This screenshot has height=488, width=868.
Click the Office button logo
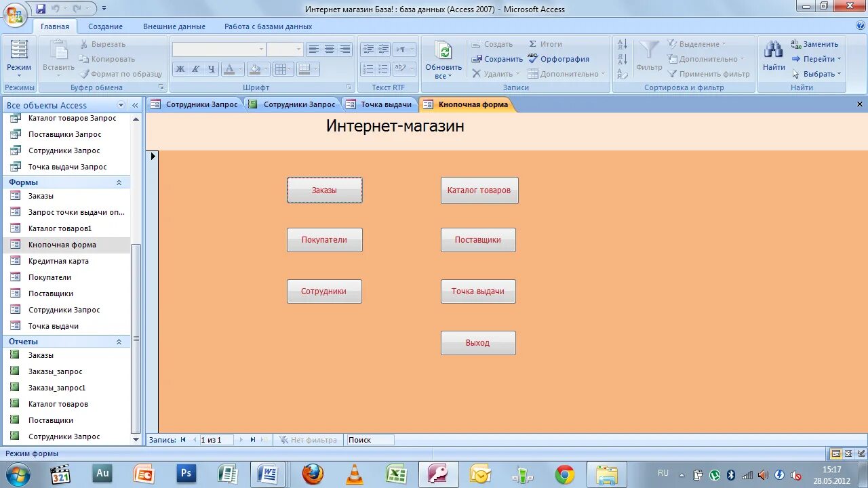pos(14,14)
